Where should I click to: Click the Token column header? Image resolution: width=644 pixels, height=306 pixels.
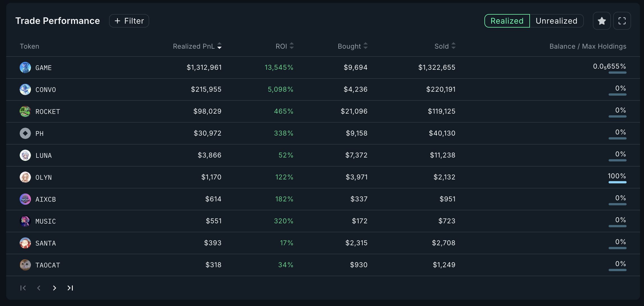click(29, 46)
